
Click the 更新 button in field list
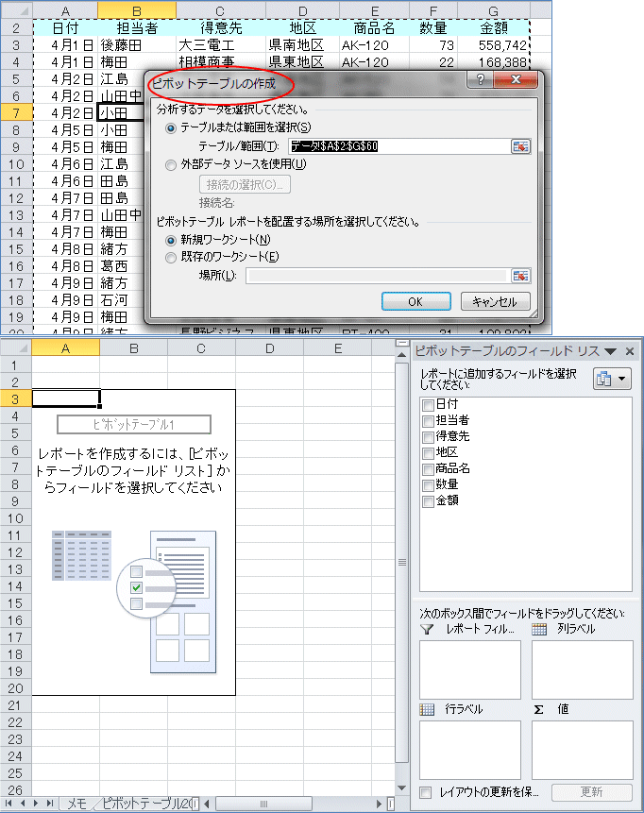(x=592, y=791)
